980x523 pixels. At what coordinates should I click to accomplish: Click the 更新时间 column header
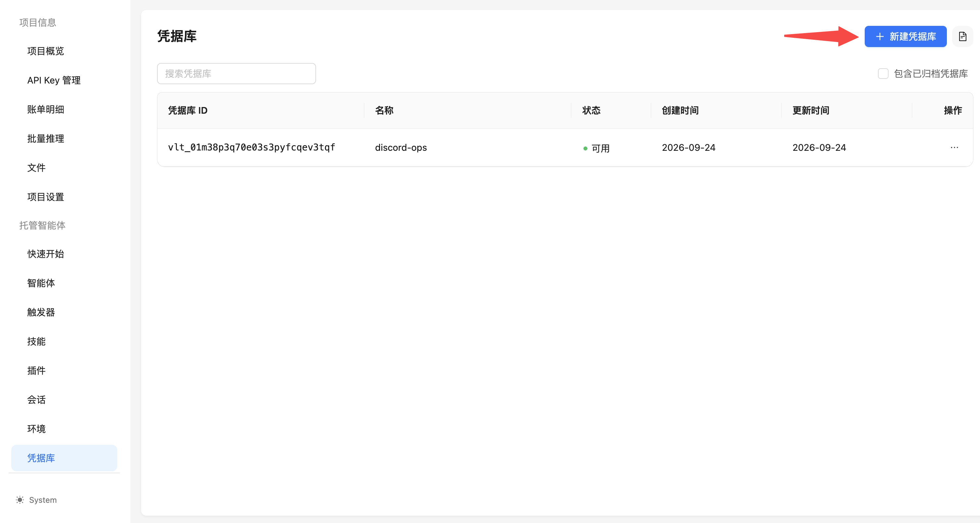click(x=811, y=110)
